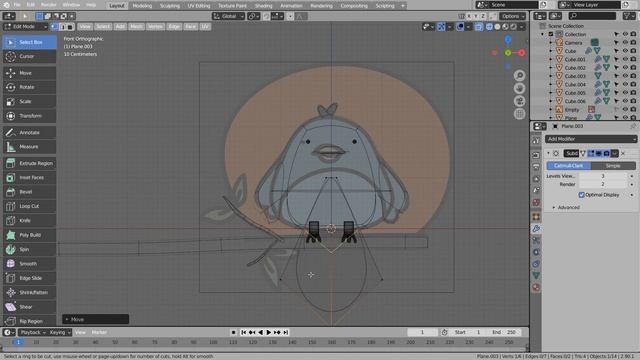Switch to the Modeling workspace tab
640x360 pixels.
[142, 6]
